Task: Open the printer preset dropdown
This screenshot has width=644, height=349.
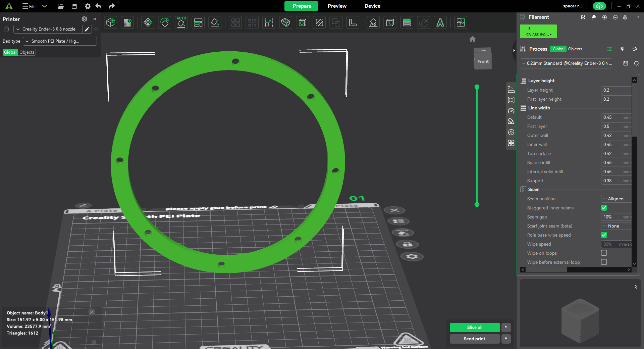Action: (x=48, y=29)
